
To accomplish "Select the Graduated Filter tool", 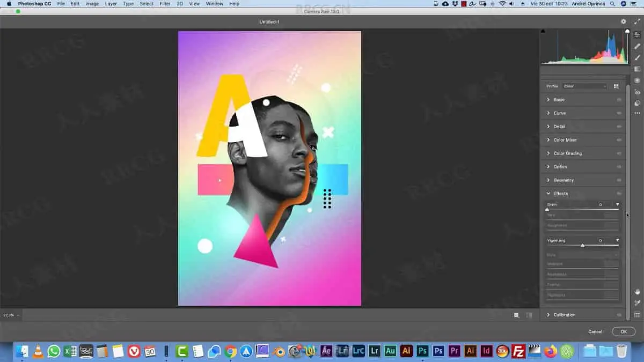I will click(x=637, y=69).
